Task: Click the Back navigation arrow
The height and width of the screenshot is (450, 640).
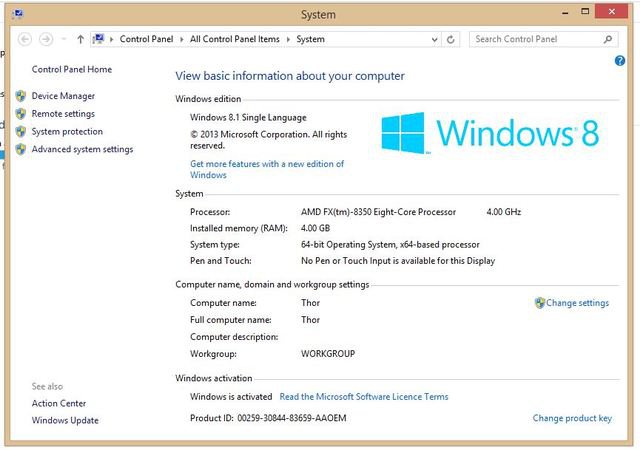Action: click(x=25, y=39)
